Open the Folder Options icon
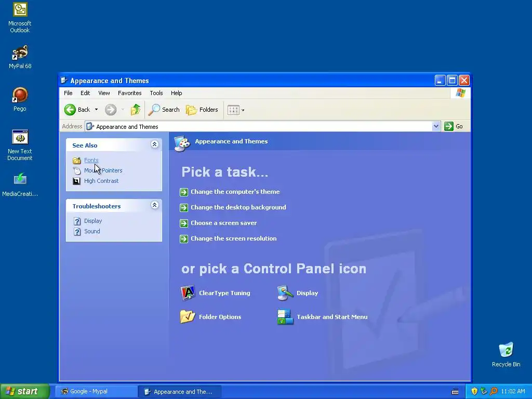Viewport: 532px width, 399px height. pos(188,316)
